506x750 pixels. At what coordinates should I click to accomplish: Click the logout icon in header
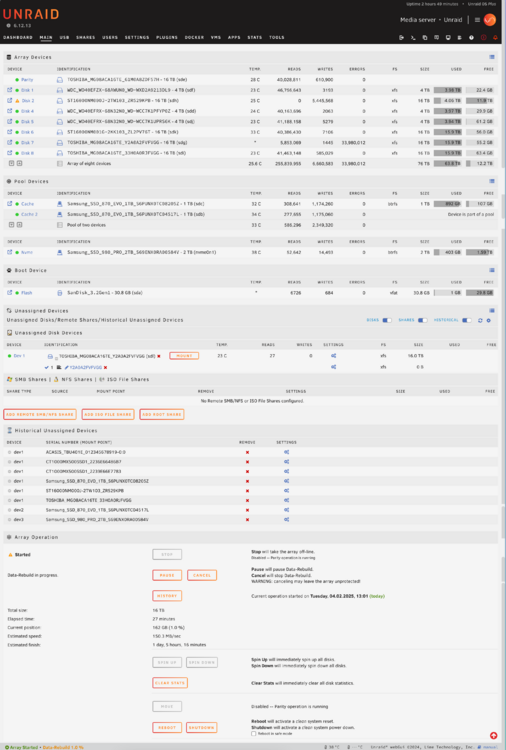[401, 37]
